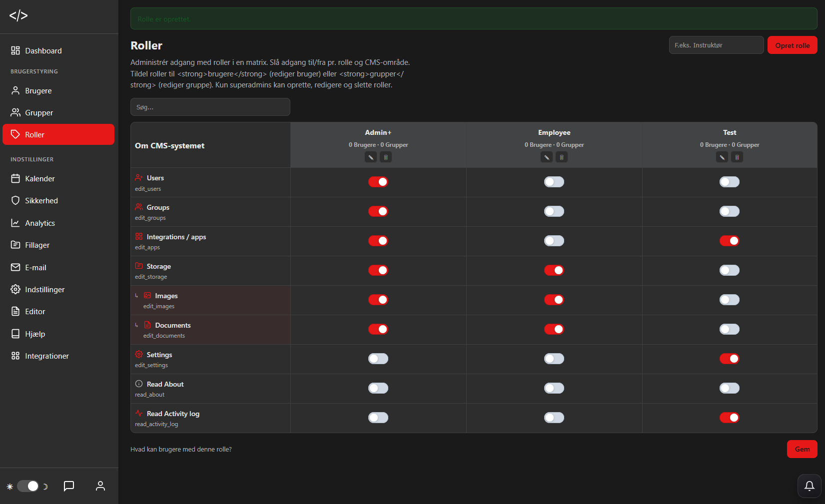Open Hjælp in the sidebar
Screen dimensions: 825x504
tap(58, 334)
